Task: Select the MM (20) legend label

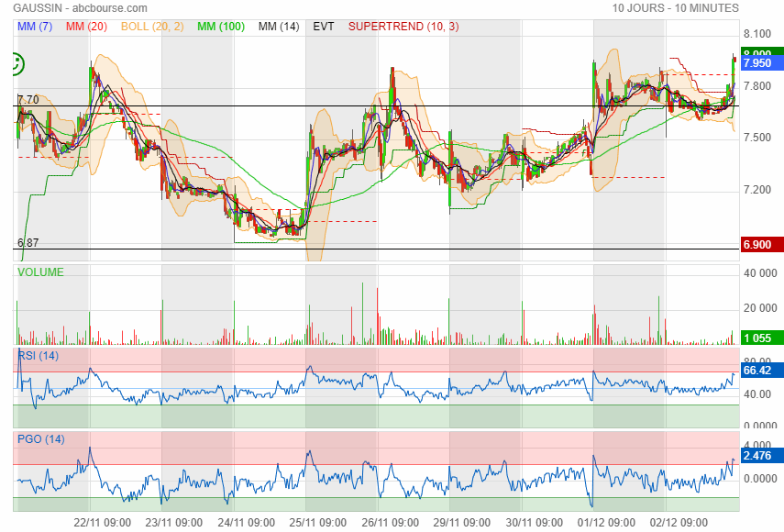Action: pyautogui.click(x=86, y=27)
